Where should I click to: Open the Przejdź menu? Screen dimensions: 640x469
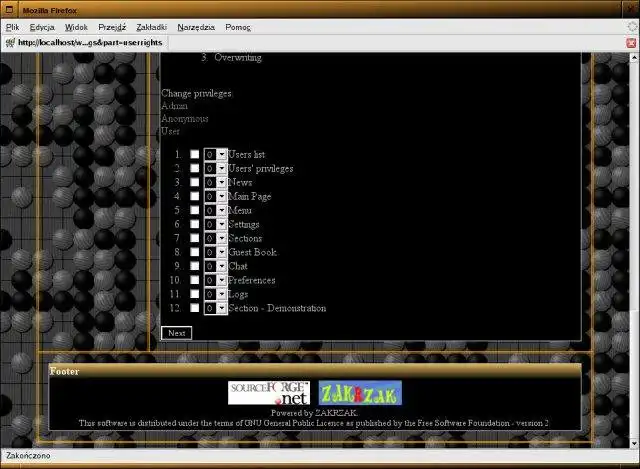[x=112, y=27]
